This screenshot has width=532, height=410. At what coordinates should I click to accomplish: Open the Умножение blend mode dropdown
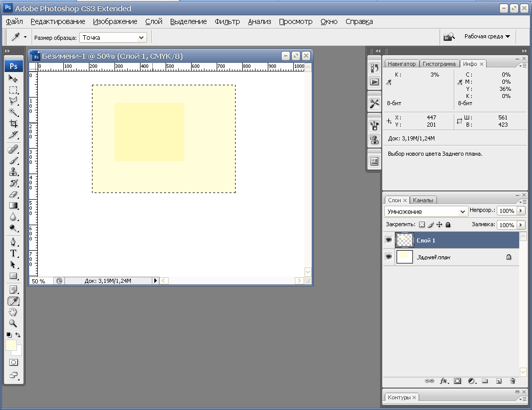pos(426,211)
